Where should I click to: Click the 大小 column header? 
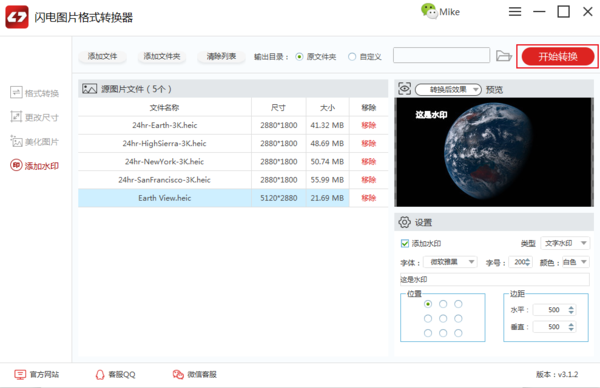328,108
